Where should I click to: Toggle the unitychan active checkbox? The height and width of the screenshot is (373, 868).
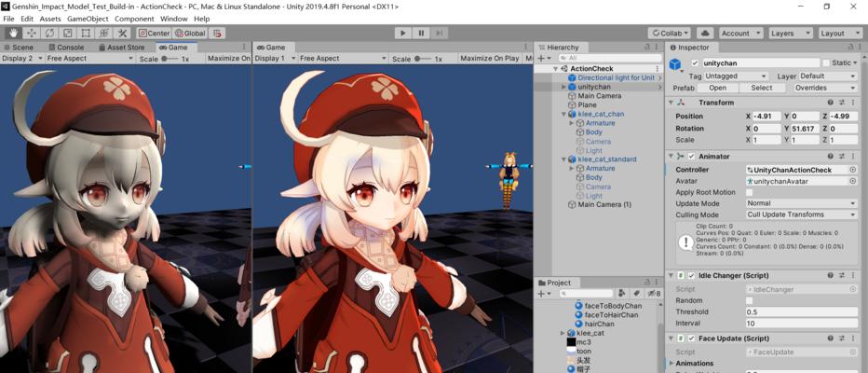pyautogui.click(x=696, y=63)
